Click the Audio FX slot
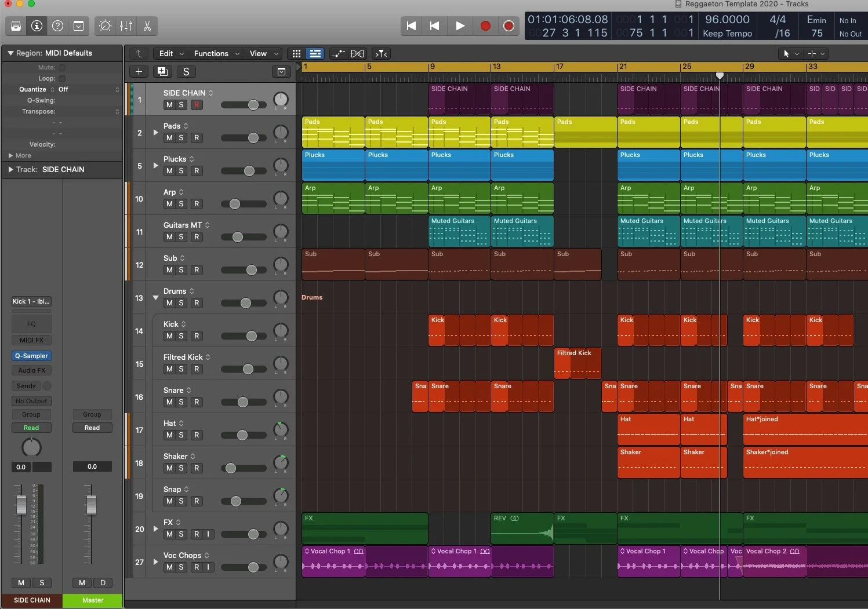Image resolution: width=868 pixels, height=609 pixels. (x=31, y=370)
